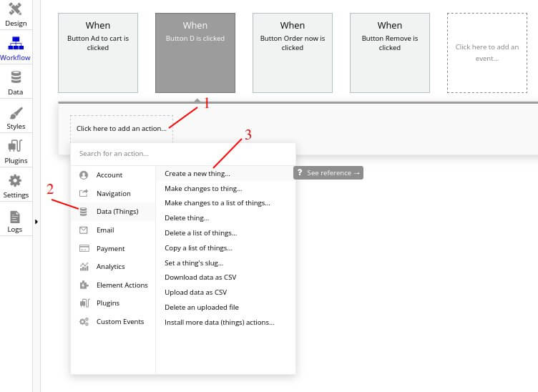The image size is (538, 392).
Task: Click here to add an action box
Action: coord(121,129)
